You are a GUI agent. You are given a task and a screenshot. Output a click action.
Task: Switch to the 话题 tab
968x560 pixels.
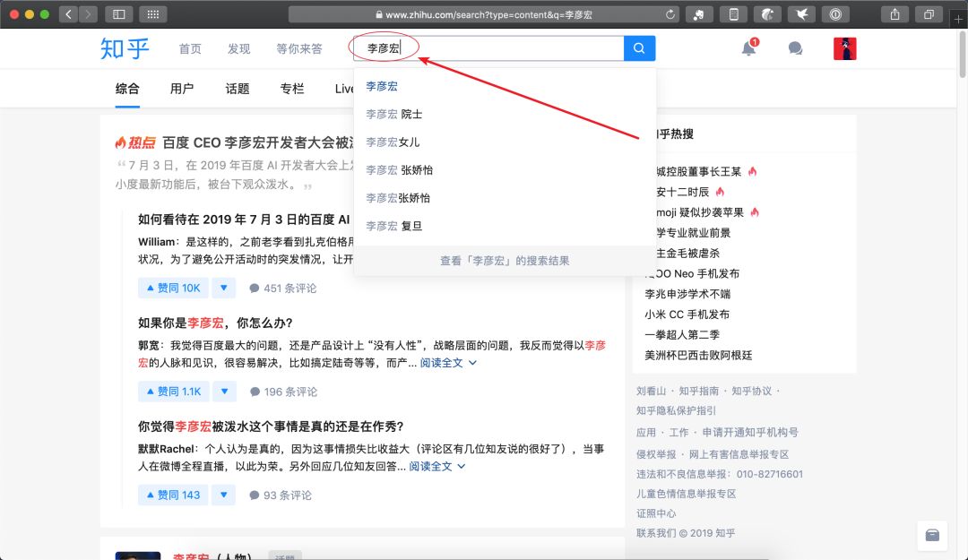[x=237, y=89]
